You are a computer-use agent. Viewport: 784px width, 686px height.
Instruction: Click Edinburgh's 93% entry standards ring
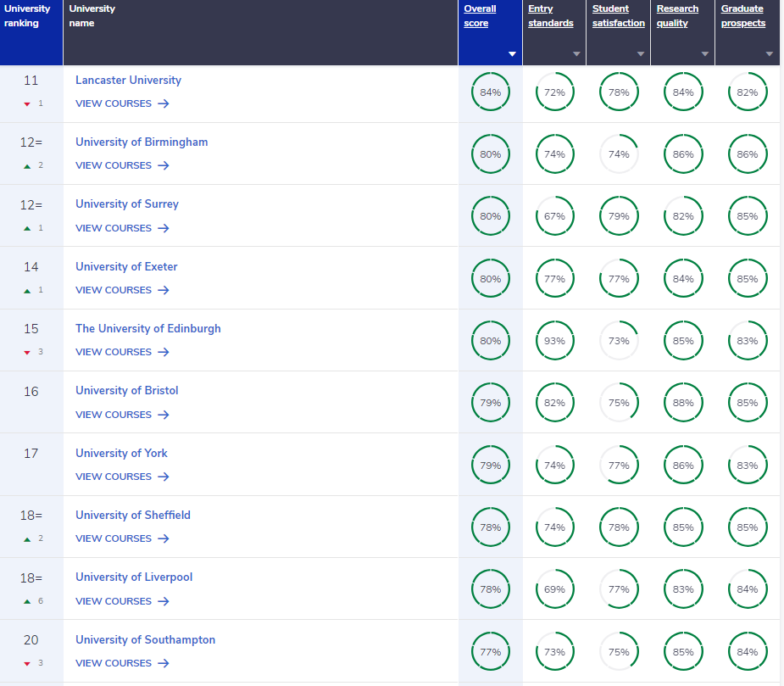554,341
